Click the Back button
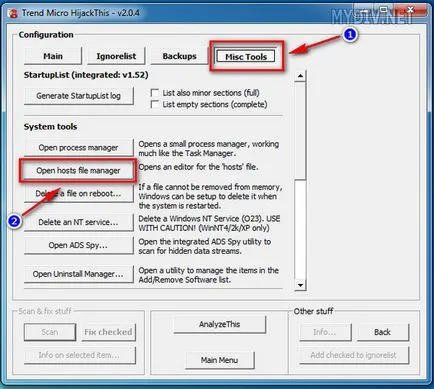Image resolution: width=434 pixels, height=389 pixels. point(382,332)
